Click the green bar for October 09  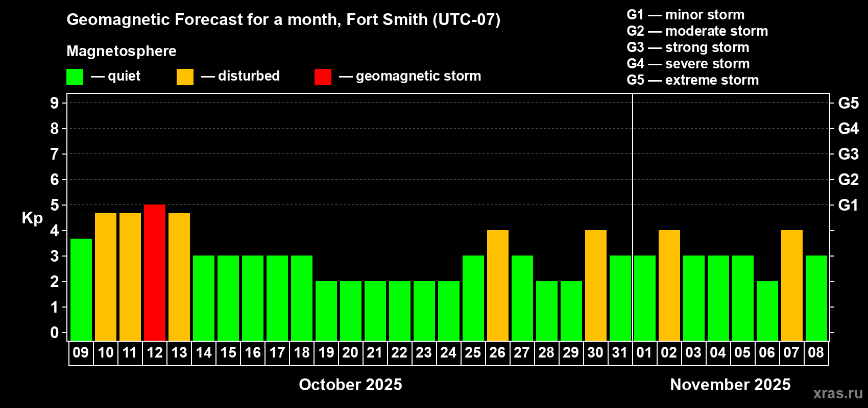pyautogui.click(x=81, y=289)
